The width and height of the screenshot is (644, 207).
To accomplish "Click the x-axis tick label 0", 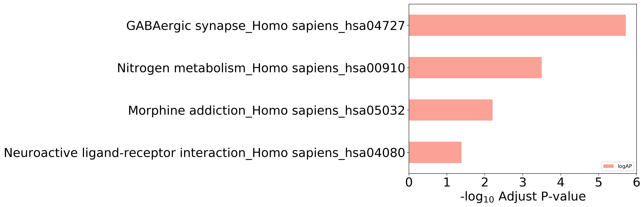I will coord(409,183).
